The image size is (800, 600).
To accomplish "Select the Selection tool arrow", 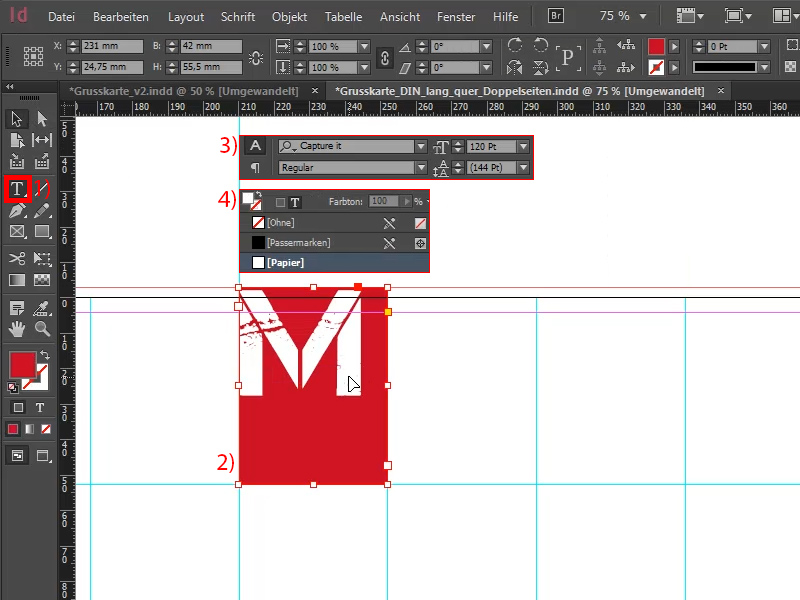I will click(x=16, y=119).
